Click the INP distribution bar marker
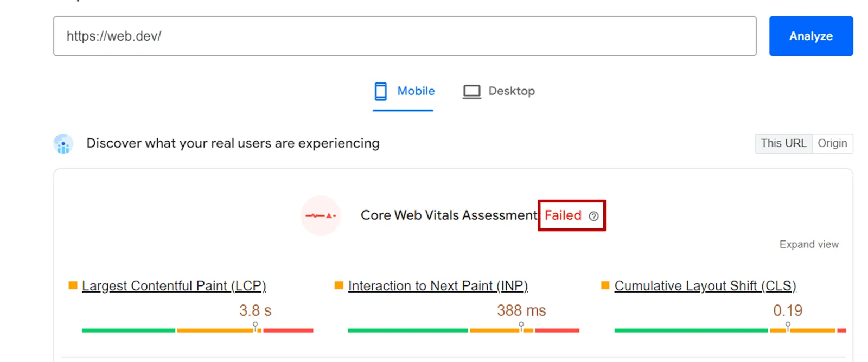This screenshot has width=868, height=362. [521, 326]
